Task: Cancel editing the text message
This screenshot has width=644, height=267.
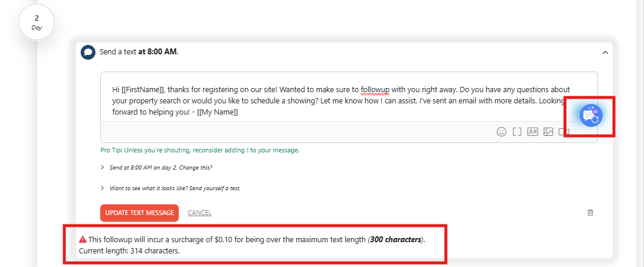Action: [x=199, y=213]
